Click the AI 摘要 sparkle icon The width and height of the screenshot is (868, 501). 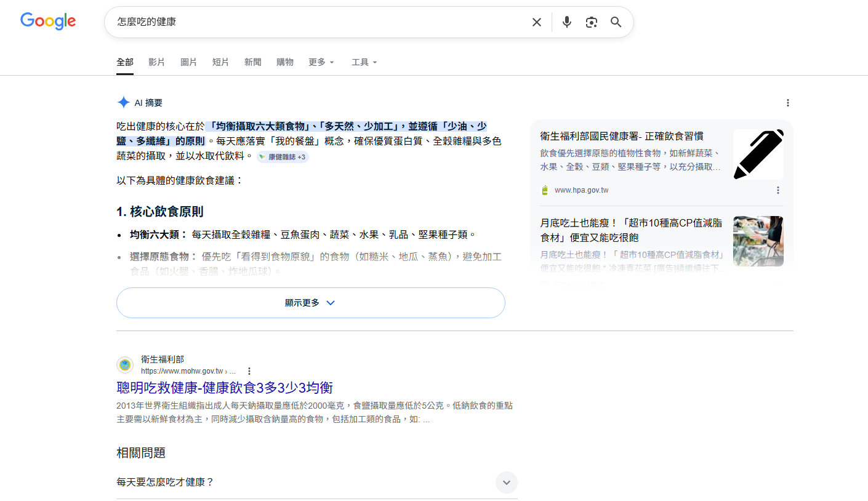pos(123,103)
